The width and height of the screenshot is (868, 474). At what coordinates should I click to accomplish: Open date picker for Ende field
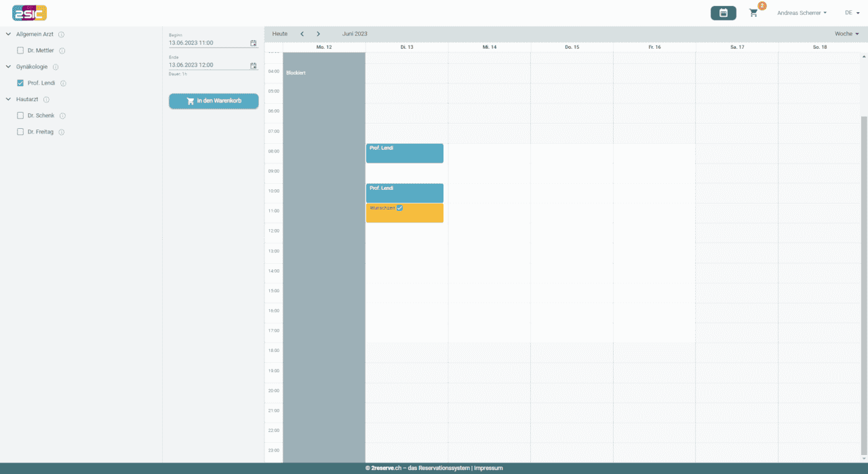(x=253, y=65)
